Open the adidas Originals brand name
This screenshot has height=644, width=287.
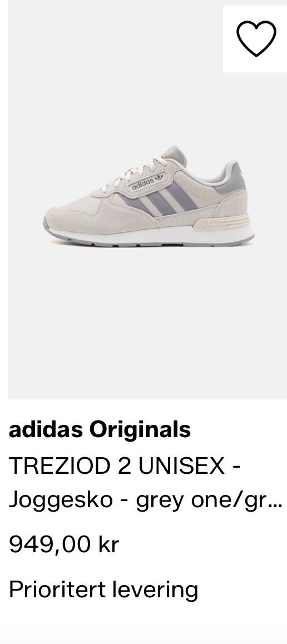pos(100,429)
